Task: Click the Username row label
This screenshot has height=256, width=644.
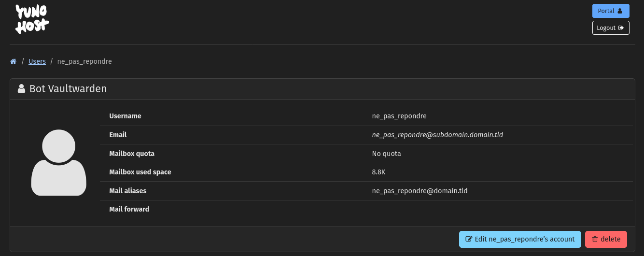Action: [x=125, y=116]
